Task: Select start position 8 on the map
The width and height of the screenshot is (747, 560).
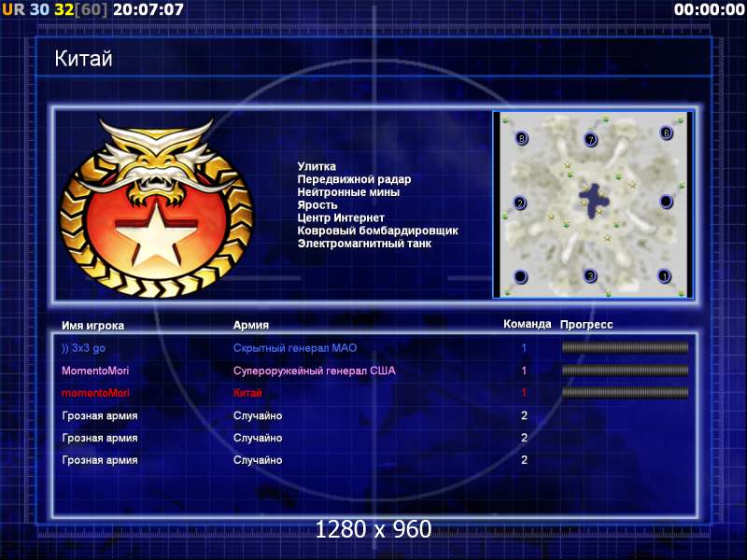Action: click(522, 138)
